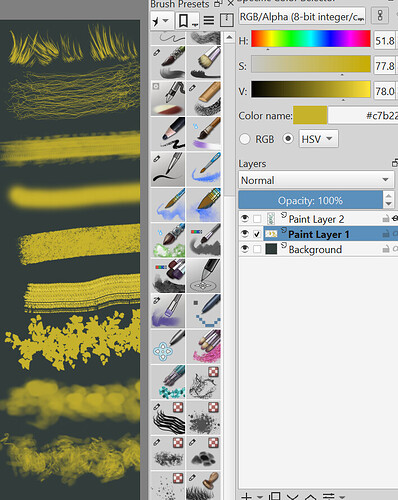398x500 pixels.
Task: Float the Brush Presets docker
Action: click(218, 4)
